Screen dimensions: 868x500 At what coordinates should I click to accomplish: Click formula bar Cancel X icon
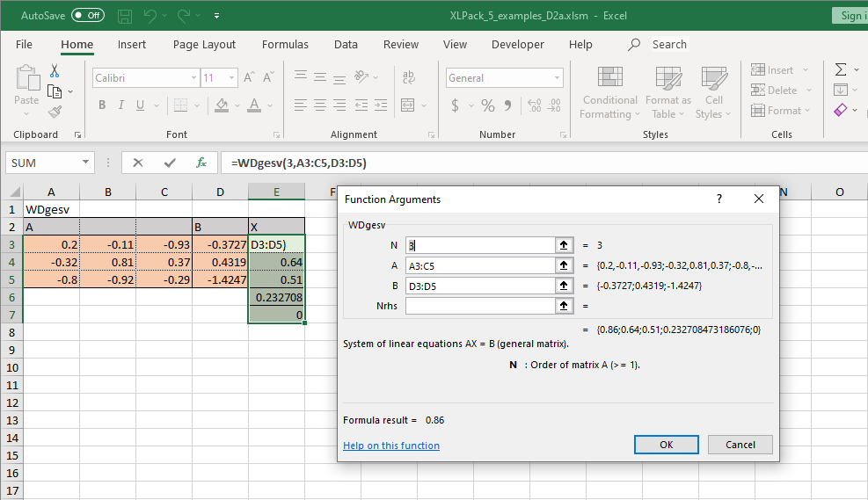(x=138, y=163)
